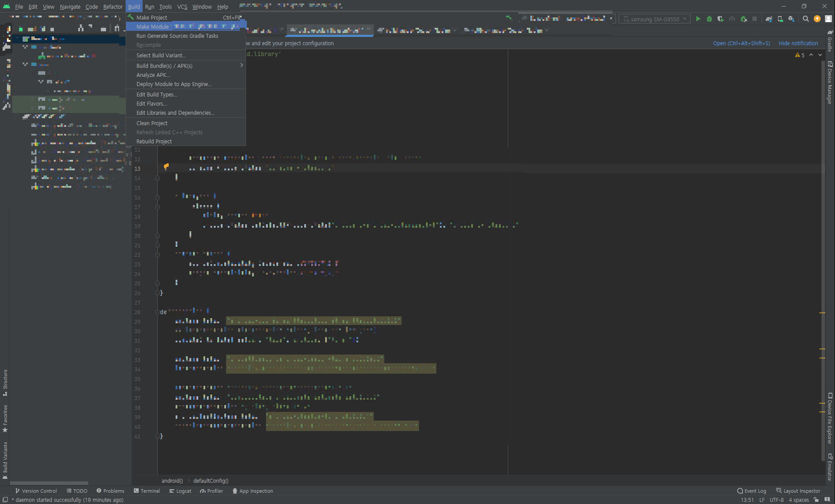Select Rebuild Project from Build menu
The height and width of the screenshot is (504, 835).
pos(154,142)
